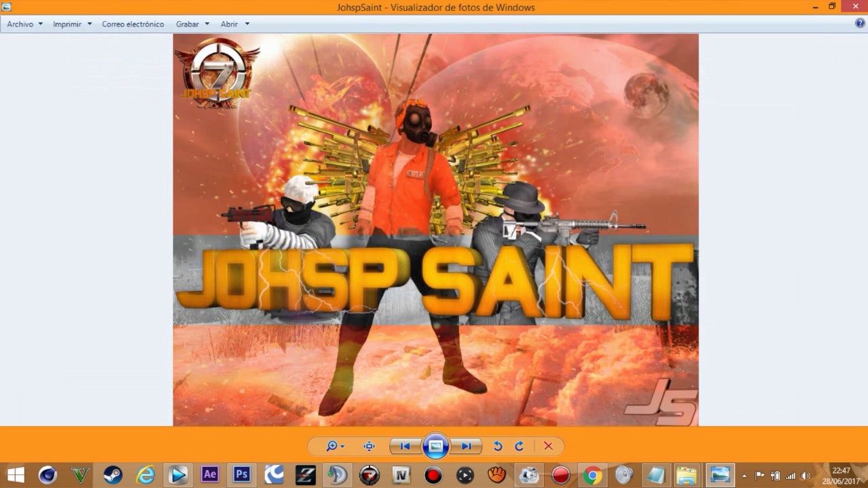Open the zoom magnifier control
This screenshot has width=868, height=488.
tap(335, 446)
